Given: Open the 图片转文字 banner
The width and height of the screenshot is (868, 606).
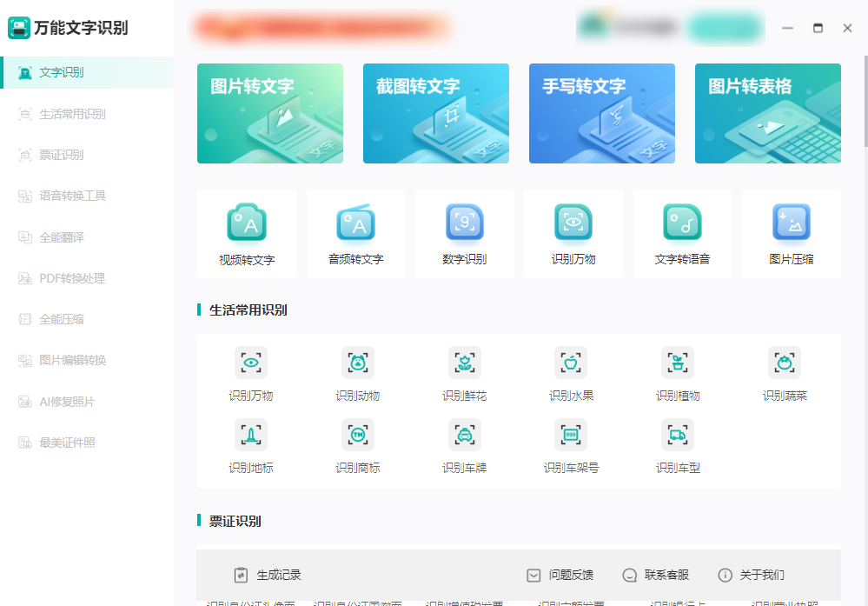Looking at the screenshot, I should 269,113.
